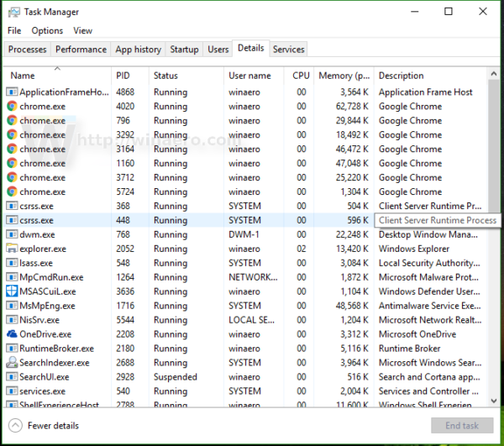The height and width of the screenshot is (446, 504).
Task: Click the ApplicationFrameHost process icon
Action: [x=12, y=92]
